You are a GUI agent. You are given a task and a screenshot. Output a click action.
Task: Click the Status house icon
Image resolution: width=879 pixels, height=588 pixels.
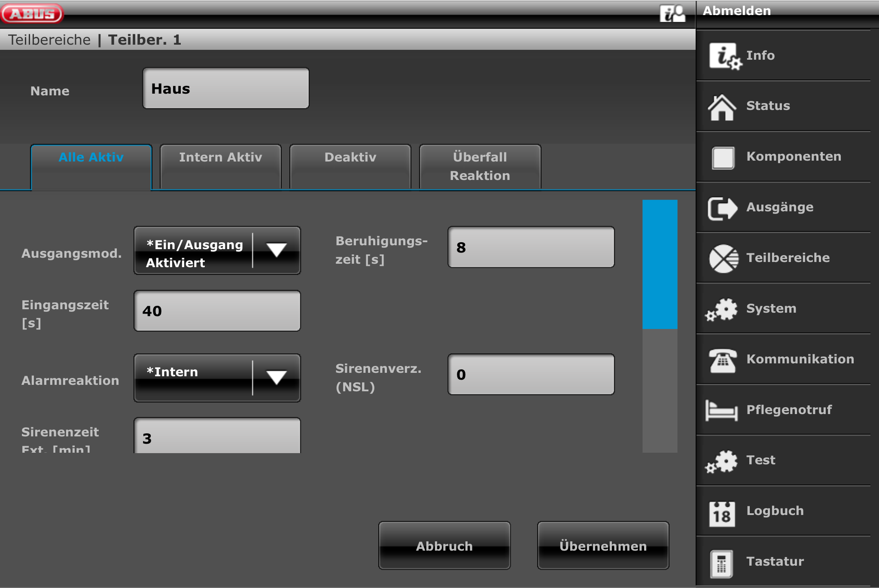click(x=722, y=107)
